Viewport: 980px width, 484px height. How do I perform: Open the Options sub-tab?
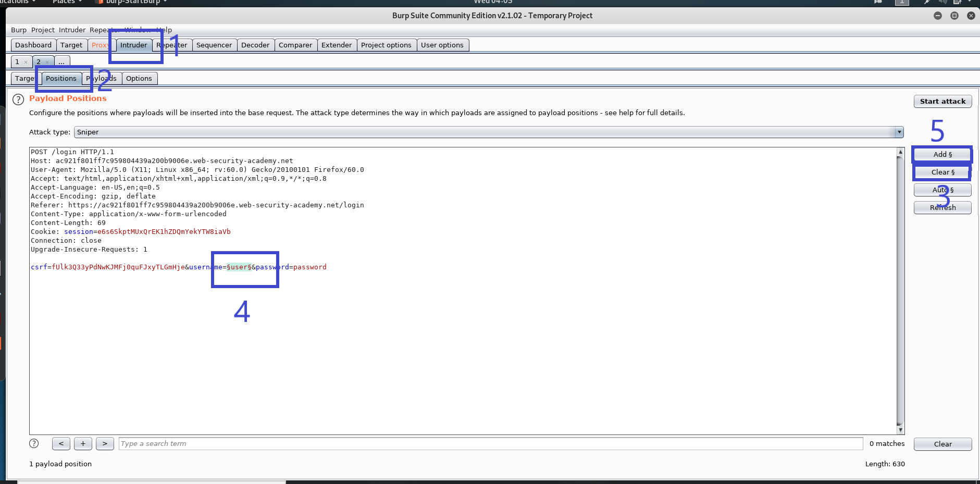[x=139, y=79]
